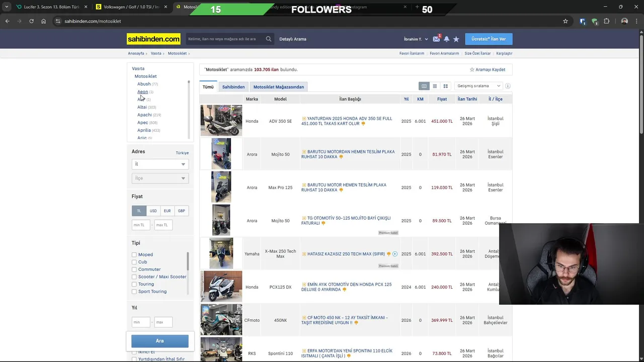This screenshot has height=362, width=644.
Task: Open Size Özel İlanlar link
Action: coord(477,53)
